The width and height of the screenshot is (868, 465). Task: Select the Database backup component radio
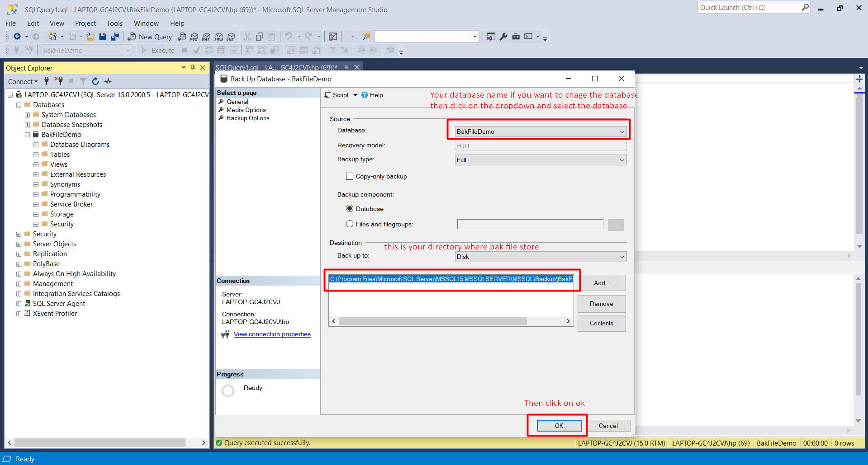(350, 209)
